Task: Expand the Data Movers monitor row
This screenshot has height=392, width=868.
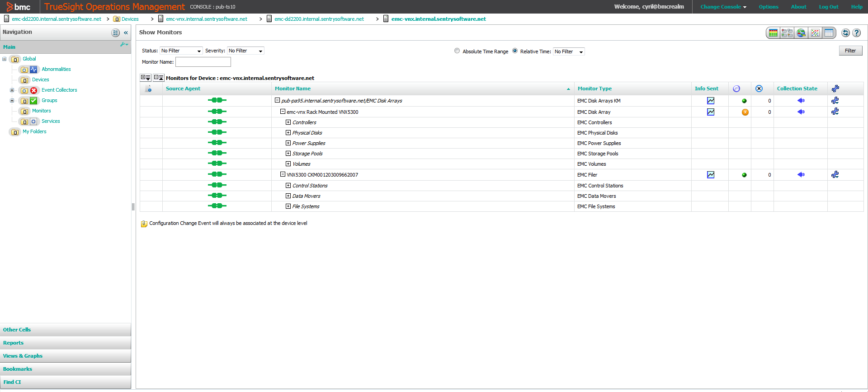Action: click(288, 196)
